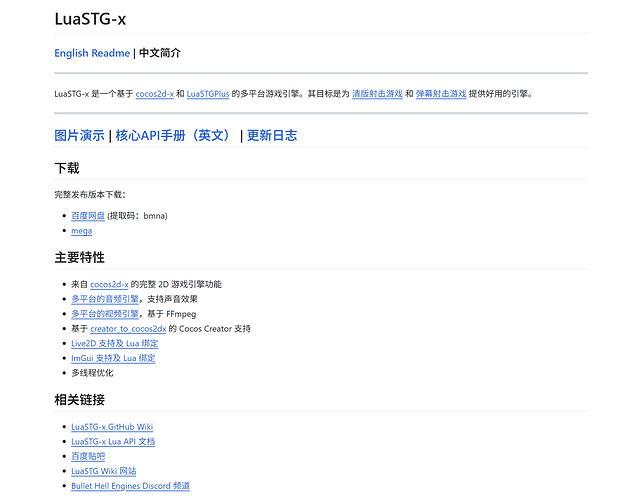Image resolution: width=630 pixels, height=500 pixels.
Task: Open the 多平台的视频引擎 link
Action: click(105, 314)
